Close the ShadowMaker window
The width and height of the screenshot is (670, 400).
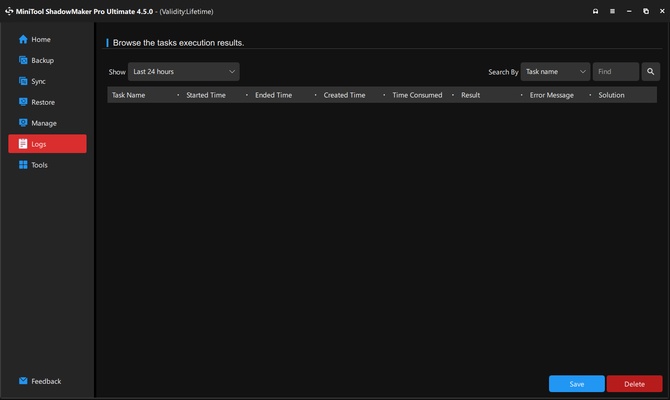tap(662, 11)
